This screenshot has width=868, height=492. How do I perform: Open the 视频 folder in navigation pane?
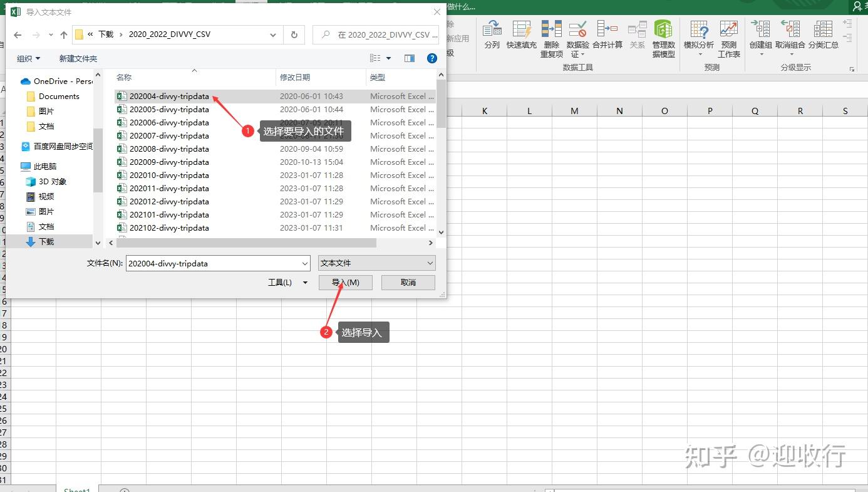[40, 197]
